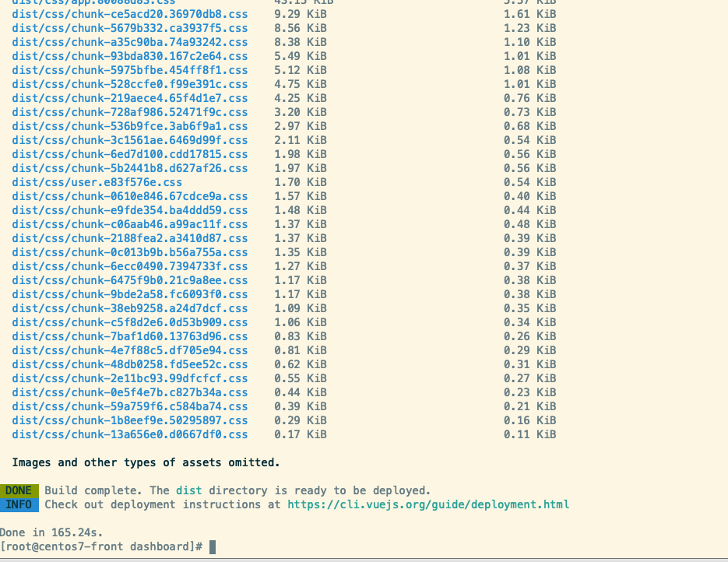Click 'Images and other types of assets omitted.'
This screenshot has width=728, height=562.
(146, 462)
